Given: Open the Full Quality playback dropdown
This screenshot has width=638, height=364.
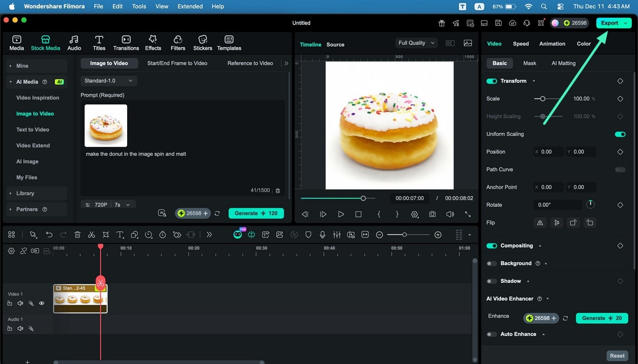Looking at the screenshot, I should pyautogui.click(x=416, y=43).
